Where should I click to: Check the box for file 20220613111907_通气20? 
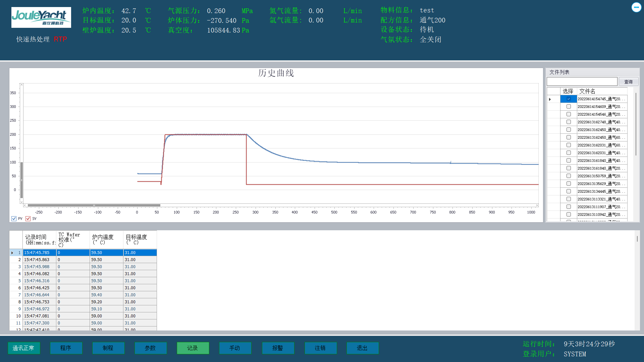point(569,206)
